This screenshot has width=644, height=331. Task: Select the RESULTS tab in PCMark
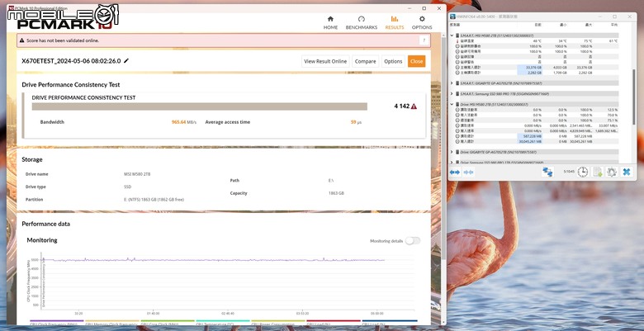pyautogui.click(x=395, y=23)
